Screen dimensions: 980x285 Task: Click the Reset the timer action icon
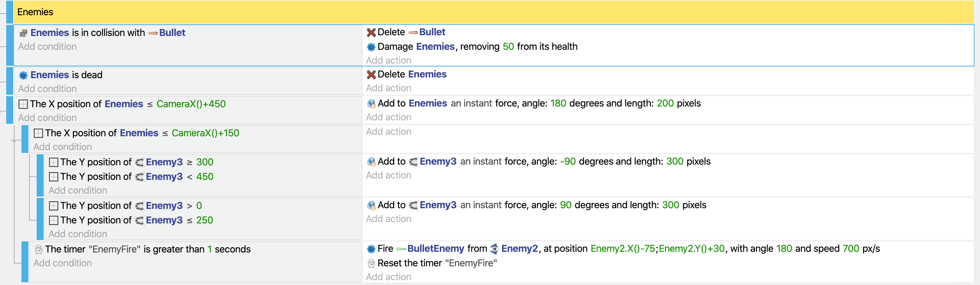pyautogui.click(x=371, y=263)
